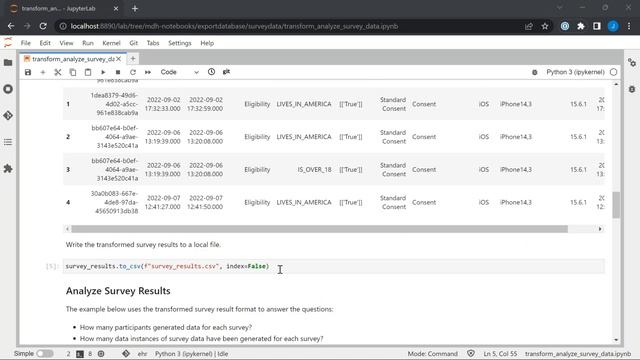This screenshot has height=360, width=640.
Task: Open the Help menu
Action: coord(207,43)
